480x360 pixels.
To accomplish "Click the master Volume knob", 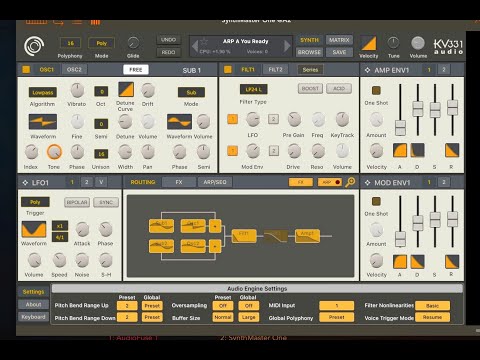I will (x=418, y=43).
